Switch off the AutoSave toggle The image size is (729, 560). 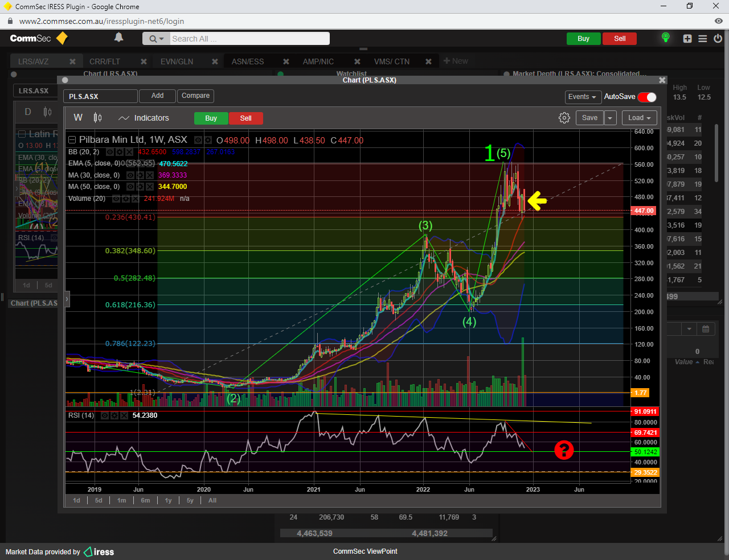click(x=647, y=97)
